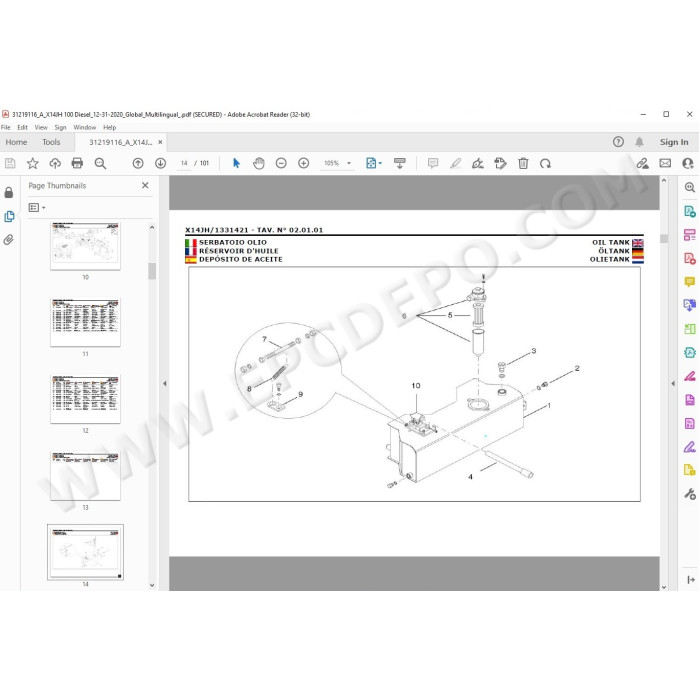The height and width of the screenshot is (700, 700).
Task: Print the document with printer icon
Action: tap(77, 163)
